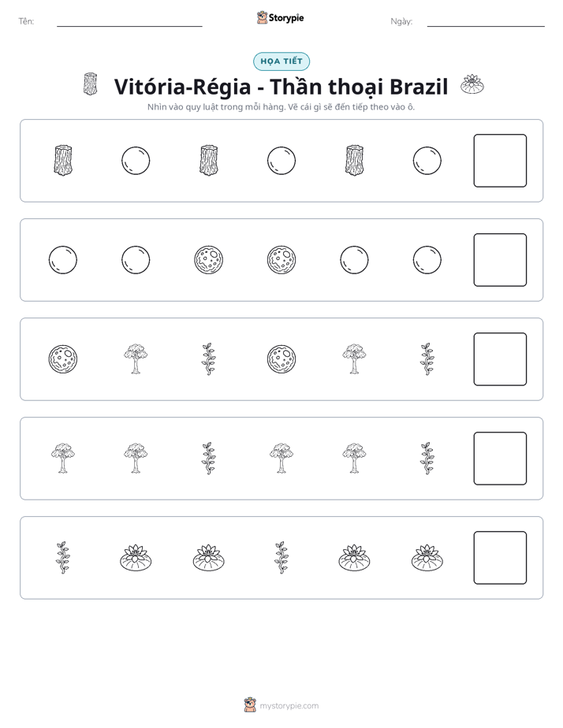Click the Tên name input line
Image resolution: width=563 pixels, height=728 pixels.
pyautogui.click(x=129, y=26)
